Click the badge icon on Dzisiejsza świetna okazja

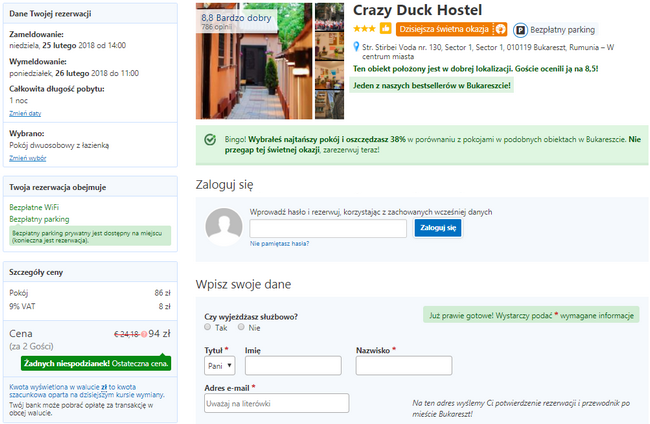click(500, 29)
